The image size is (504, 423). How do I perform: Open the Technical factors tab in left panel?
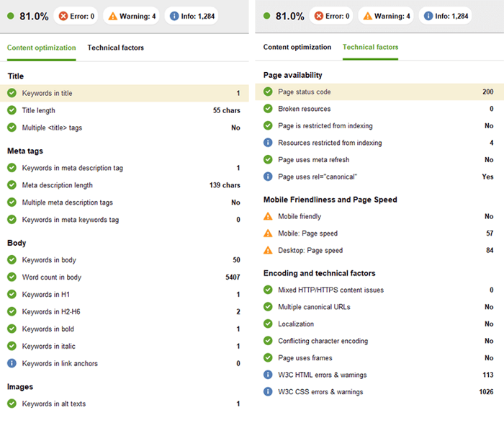[115, 48]
